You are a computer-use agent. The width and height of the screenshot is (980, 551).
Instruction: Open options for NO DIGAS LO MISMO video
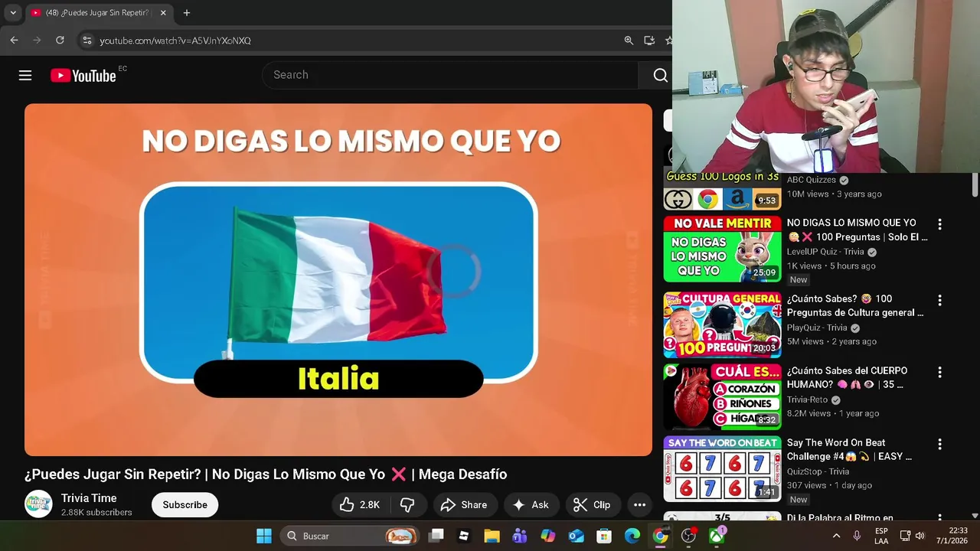point(939,224)
